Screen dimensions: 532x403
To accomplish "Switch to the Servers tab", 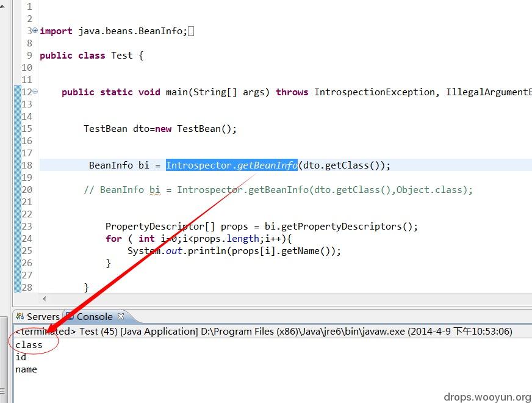I will click(x=38, y=316).
